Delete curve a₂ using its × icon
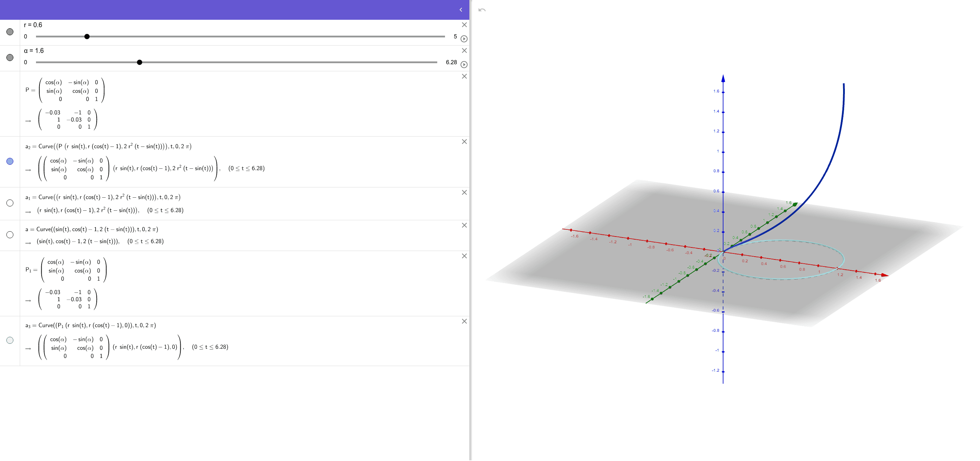This screenshot has height=461, width=980. point(464,142)
